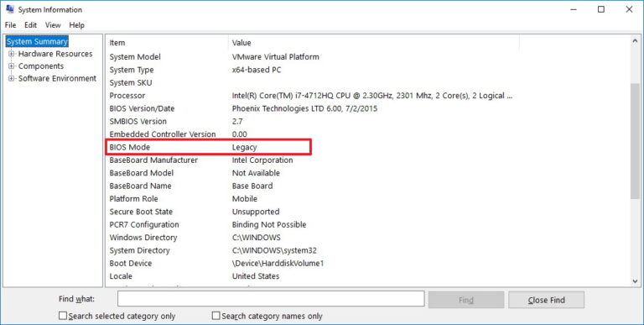644x325 pixels.
Task: Expand the Components node
Action: coord(12,66)
